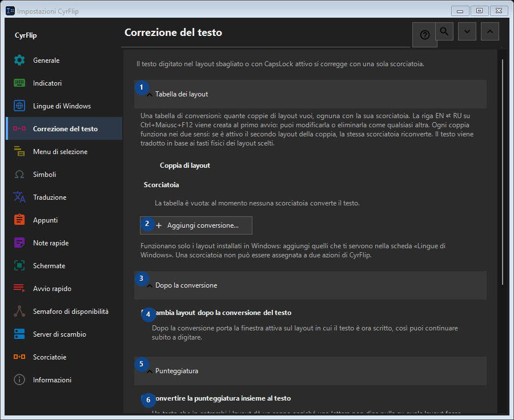Open the Traduzione translate icon
The image size is (514, 420).
[19, 197]
